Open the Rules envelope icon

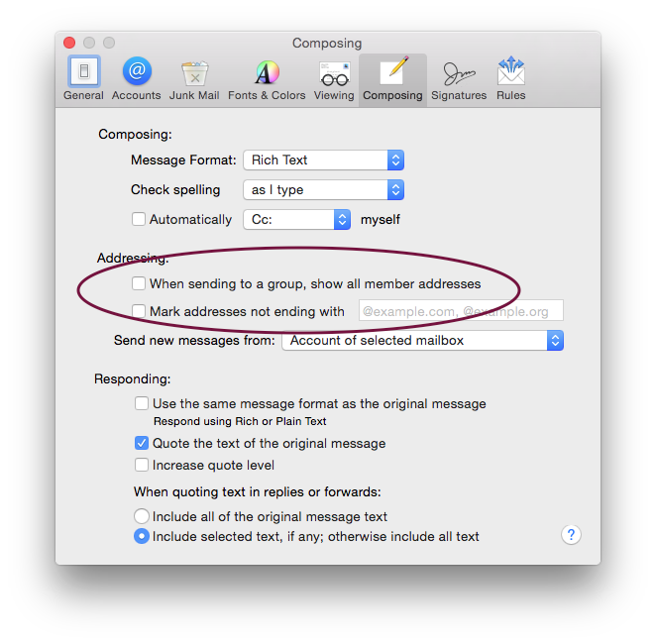[x=510, y=71]
